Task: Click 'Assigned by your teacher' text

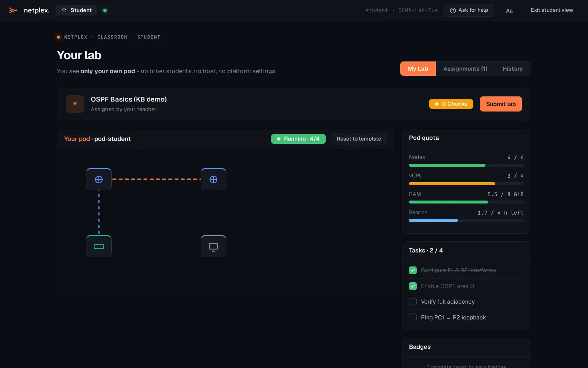Action: [123, 109]
